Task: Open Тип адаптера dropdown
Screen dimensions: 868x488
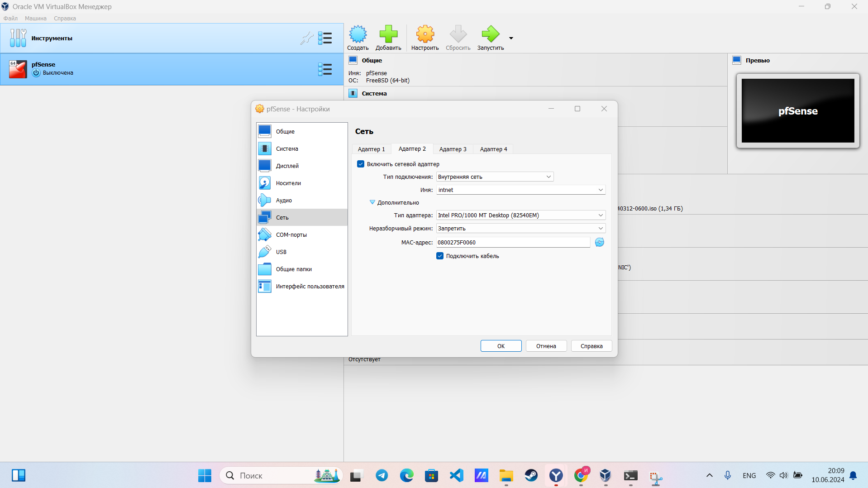Action: (520, 215)
